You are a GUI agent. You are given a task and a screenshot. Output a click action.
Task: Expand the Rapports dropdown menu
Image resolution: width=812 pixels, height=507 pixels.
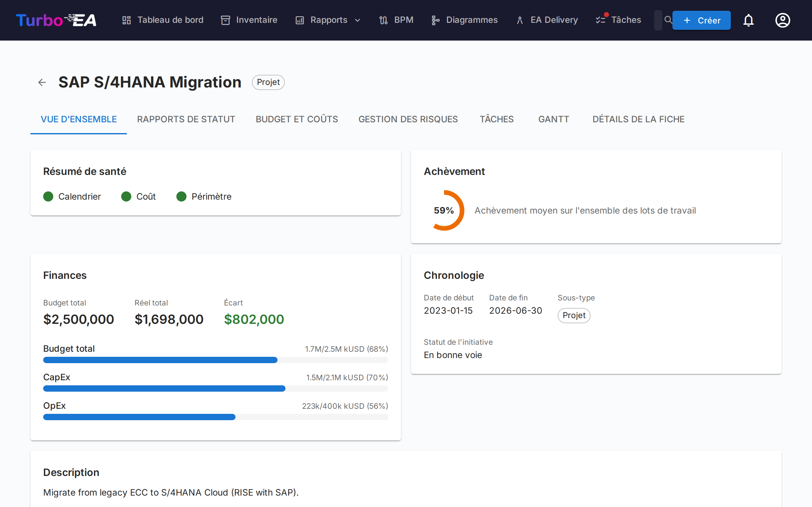point(328,20)
